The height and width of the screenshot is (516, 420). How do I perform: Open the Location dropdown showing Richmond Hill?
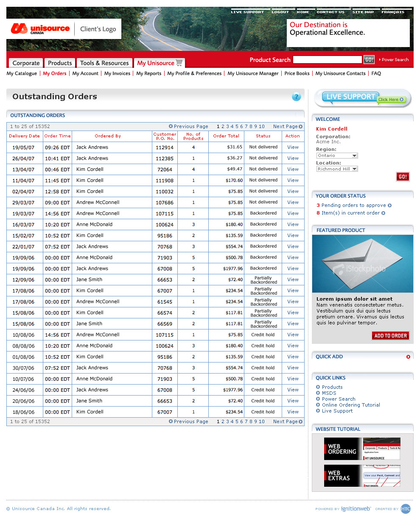pyautogui.click(x=337, y=169)
